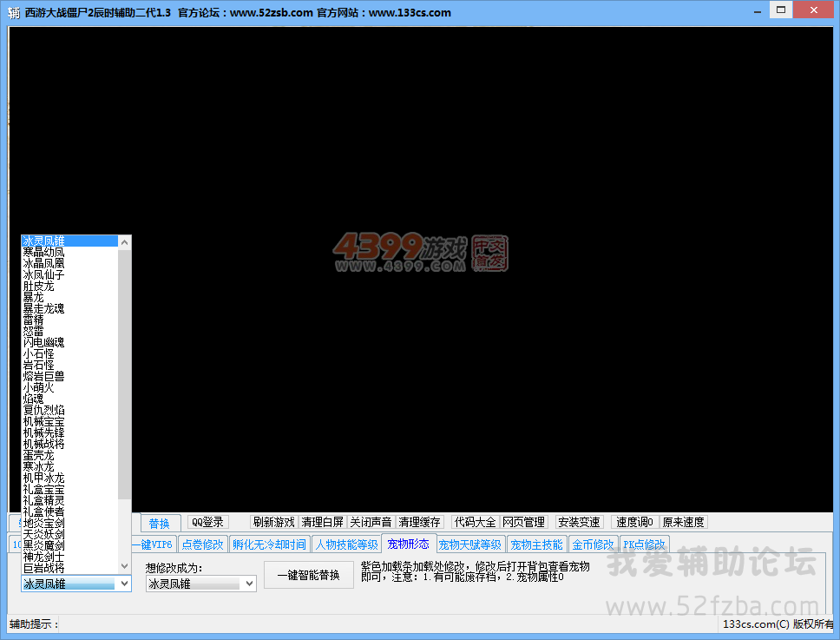Pick 巨岩战将 list entry
Viewport: 840px width, 640px height.
click(69, 568)
